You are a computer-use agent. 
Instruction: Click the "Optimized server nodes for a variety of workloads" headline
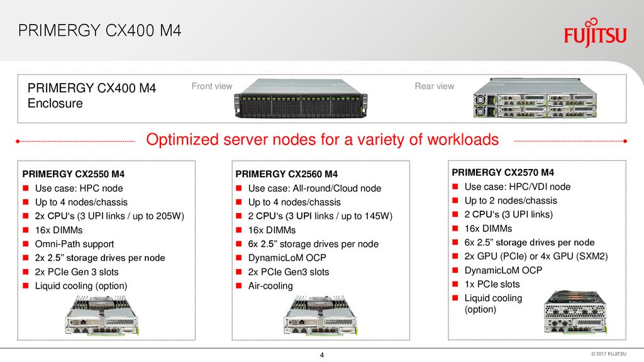pyautogui.click(x=323, y=140)
